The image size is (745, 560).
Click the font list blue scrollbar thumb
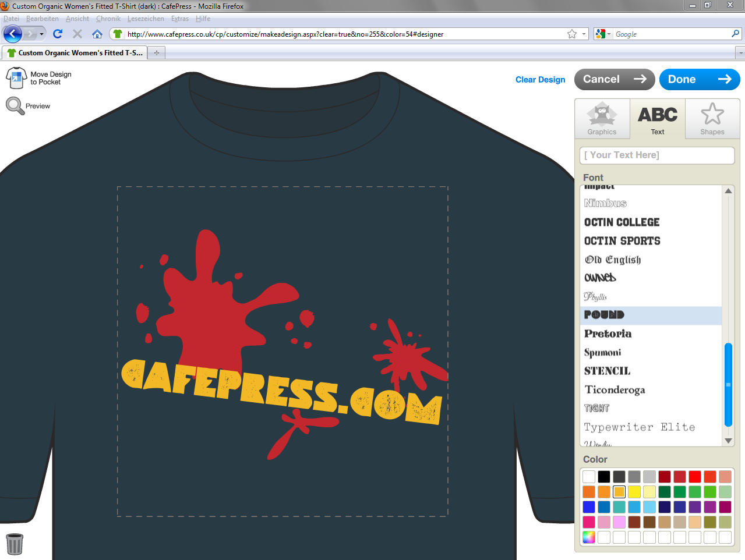click(x=728, y=385)
